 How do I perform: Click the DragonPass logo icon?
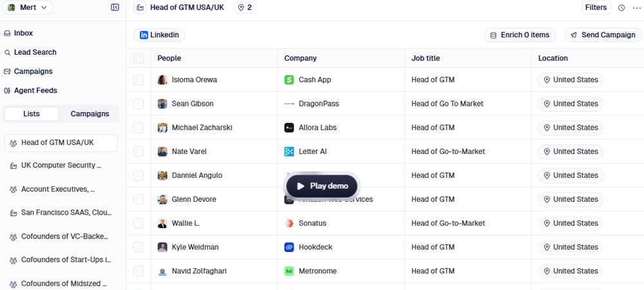[289, 104]
